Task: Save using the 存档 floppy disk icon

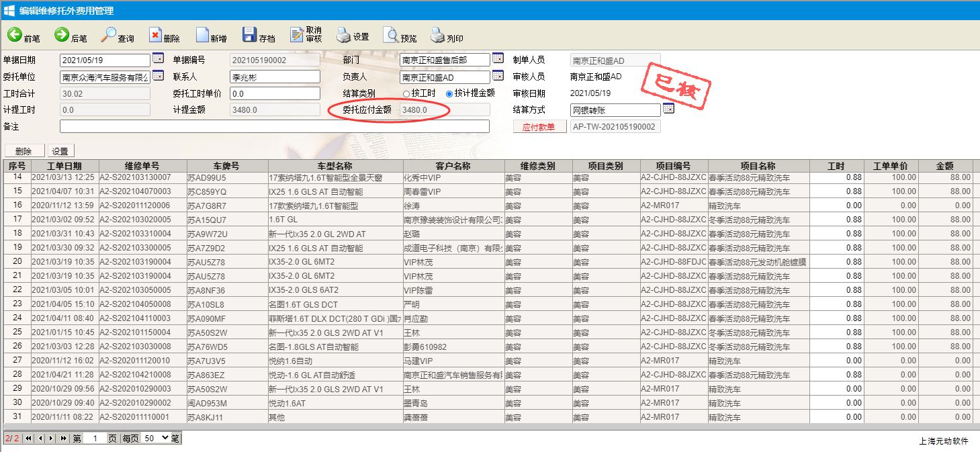Action: pos(249,35)
